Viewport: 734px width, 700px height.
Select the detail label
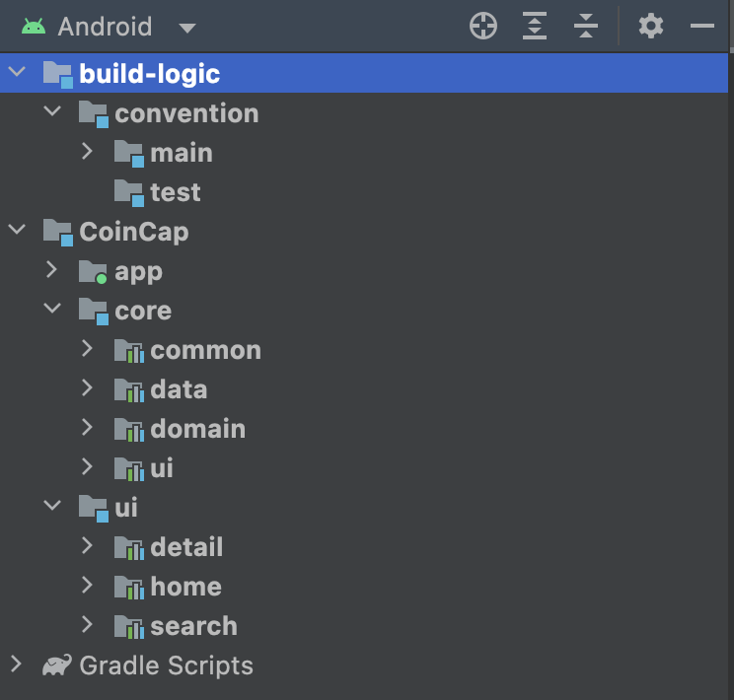(x=186, y=547)
